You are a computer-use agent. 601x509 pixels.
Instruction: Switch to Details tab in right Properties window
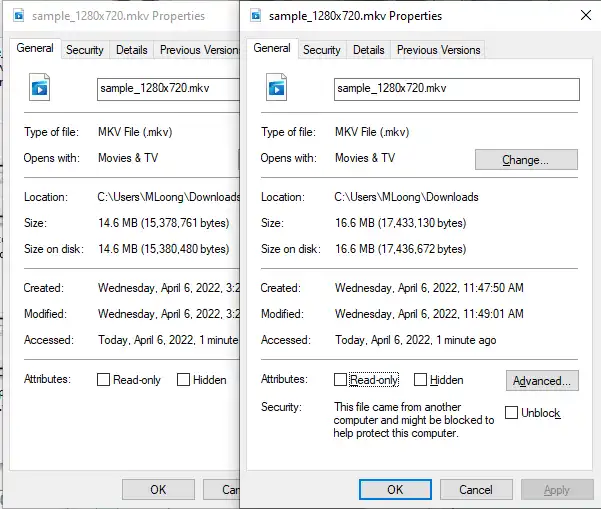[368, 50]
